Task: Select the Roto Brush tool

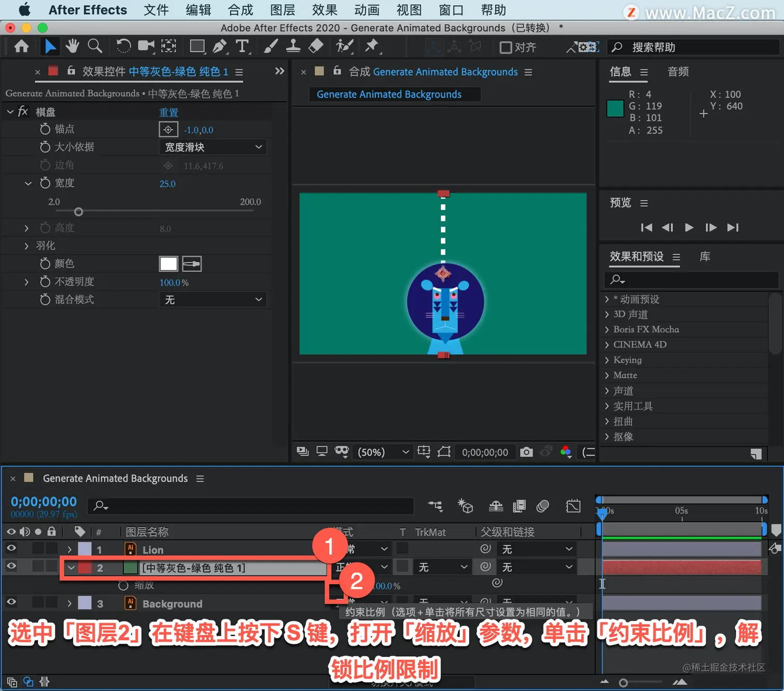Action: [x=344, y=47]
